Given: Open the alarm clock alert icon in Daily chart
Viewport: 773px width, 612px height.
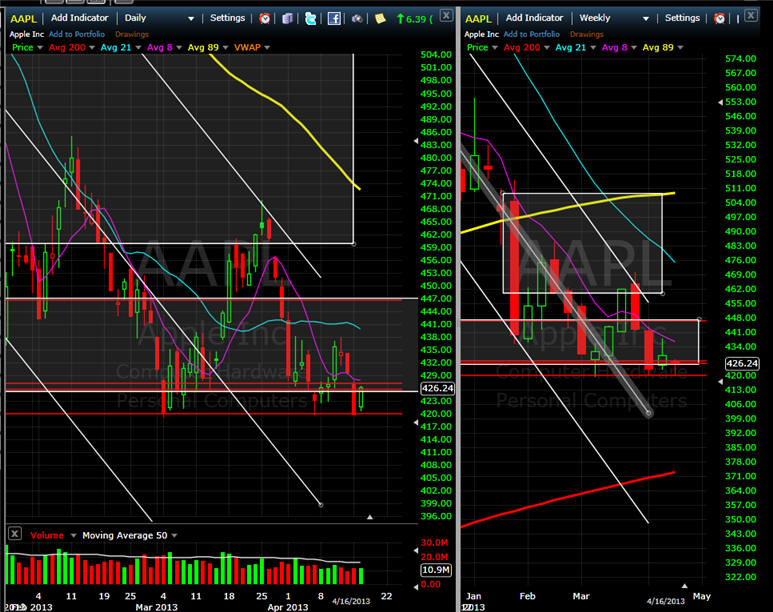Looking at the screenshot, I should coord(265,19).
